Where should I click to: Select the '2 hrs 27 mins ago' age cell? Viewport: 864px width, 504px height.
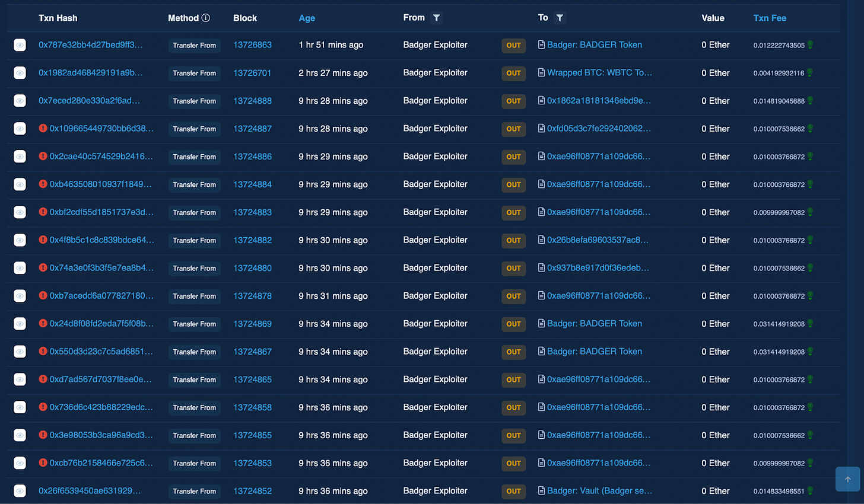pyautogui.click(x=333, y=73)
